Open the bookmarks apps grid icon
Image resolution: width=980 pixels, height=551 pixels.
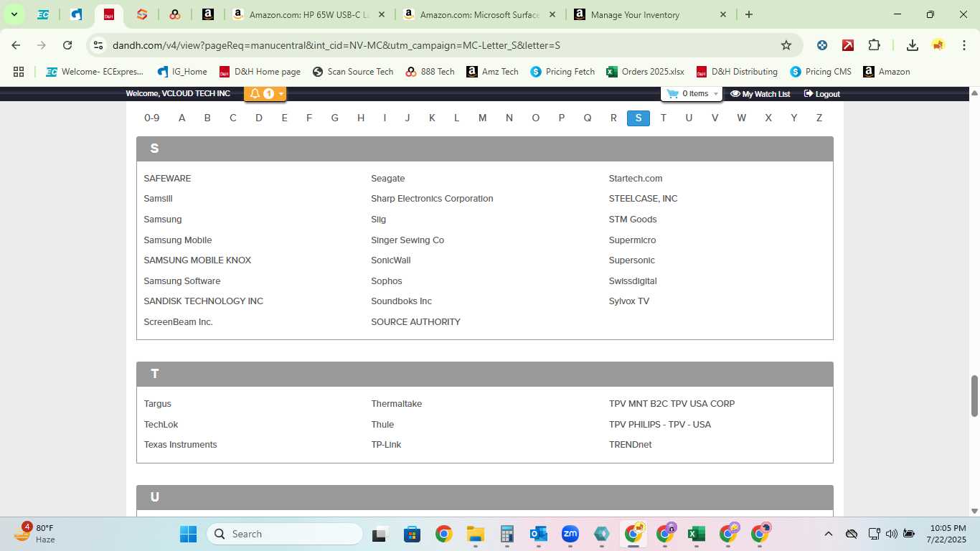tap(19, 72)
